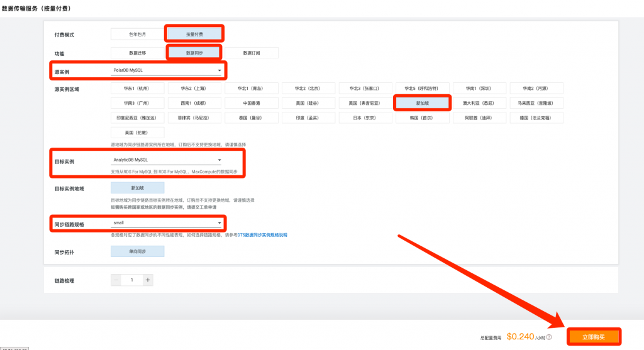
Task: Select region 印度（孟买）
Action: (308, 118)
